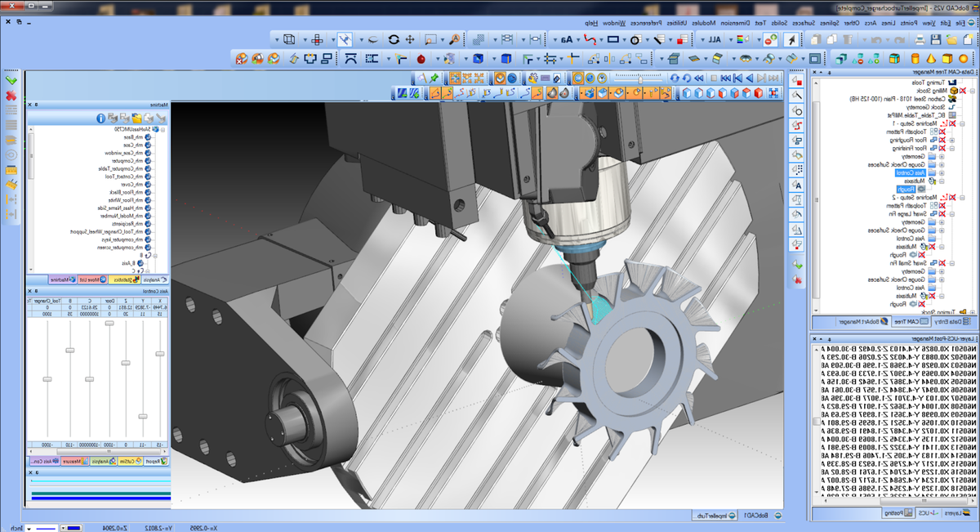Click the simulation skip-to-end button
This screenshot has width=980, height=532.
pos(773,78)
